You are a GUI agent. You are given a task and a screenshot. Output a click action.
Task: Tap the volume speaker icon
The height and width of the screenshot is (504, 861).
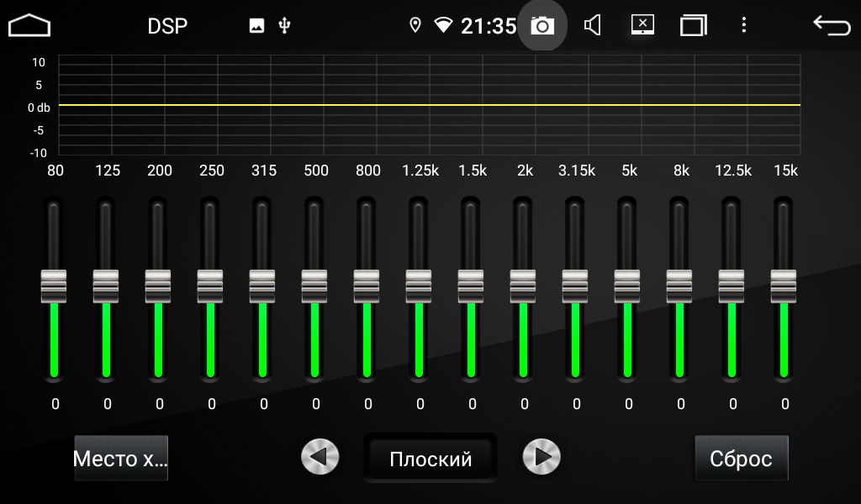tap(593, 26)
